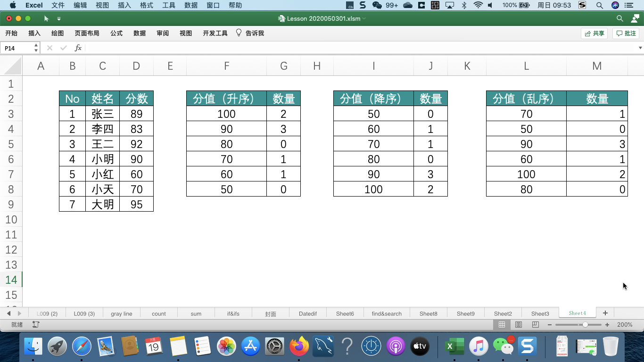Image resolution: width=644 pixels, height=362 pixels.
Task: Switch to the if&ifs sheet tab
Action: tap(233, 313)
